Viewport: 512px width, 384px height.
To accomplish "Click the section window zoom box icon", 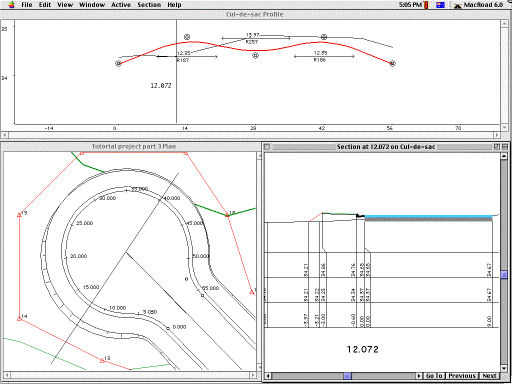I will click(x=497, y=147).
